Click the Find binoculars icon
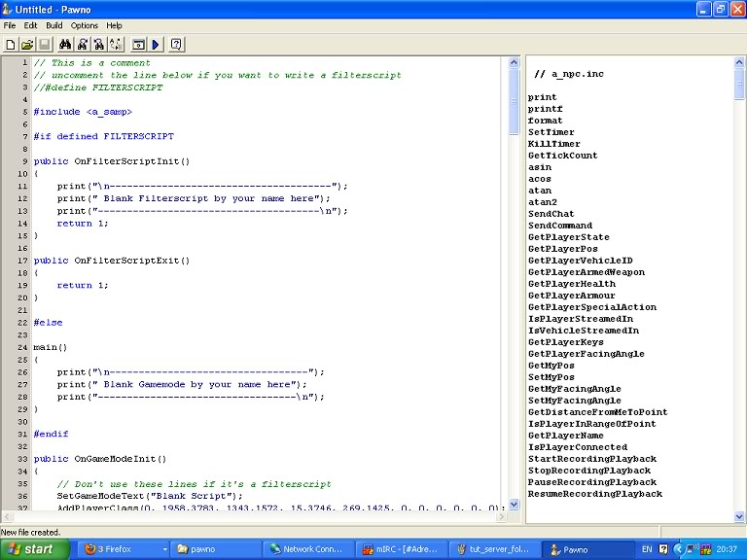The height and width of the screenshot is (560, 747). tap(65, 45)
